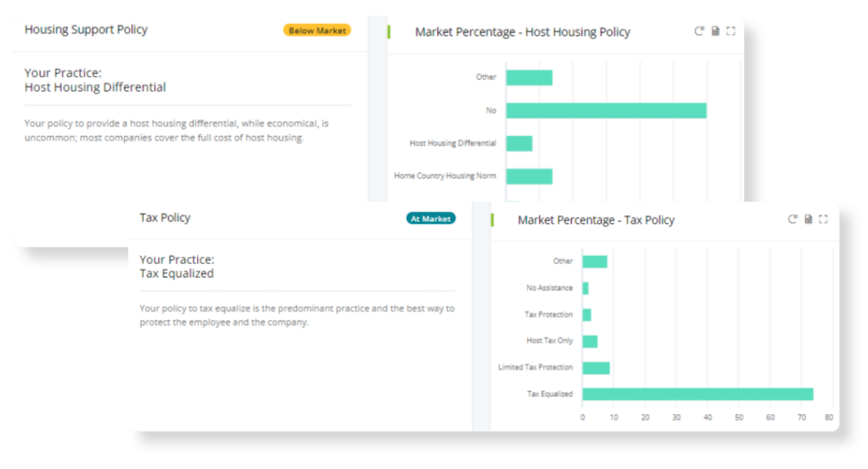Click the Host Tax Only bar
This screenshot has height=469, width=868.
tap(589, 341)
